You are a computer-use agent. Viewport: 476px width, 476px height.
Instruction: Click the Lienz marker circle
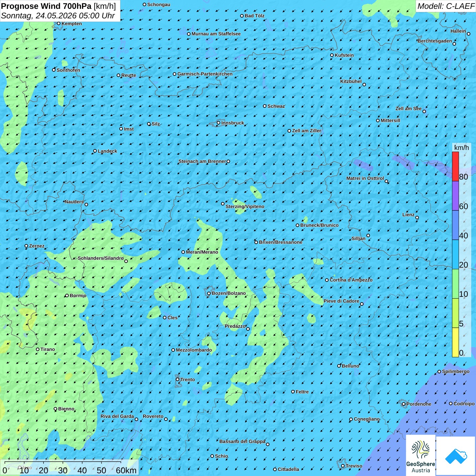point(417,218)
